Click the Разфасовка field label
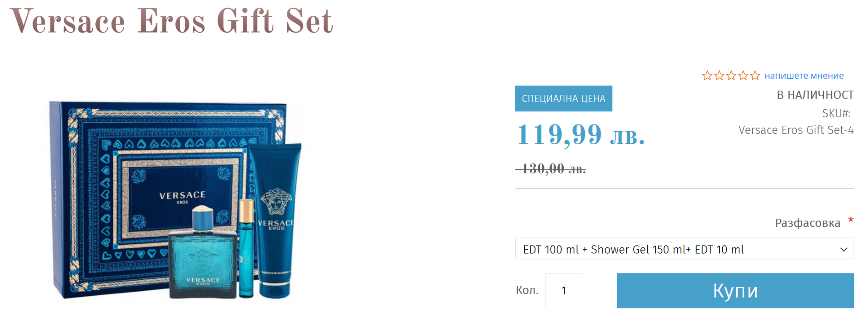 click(x=807, y=223)
